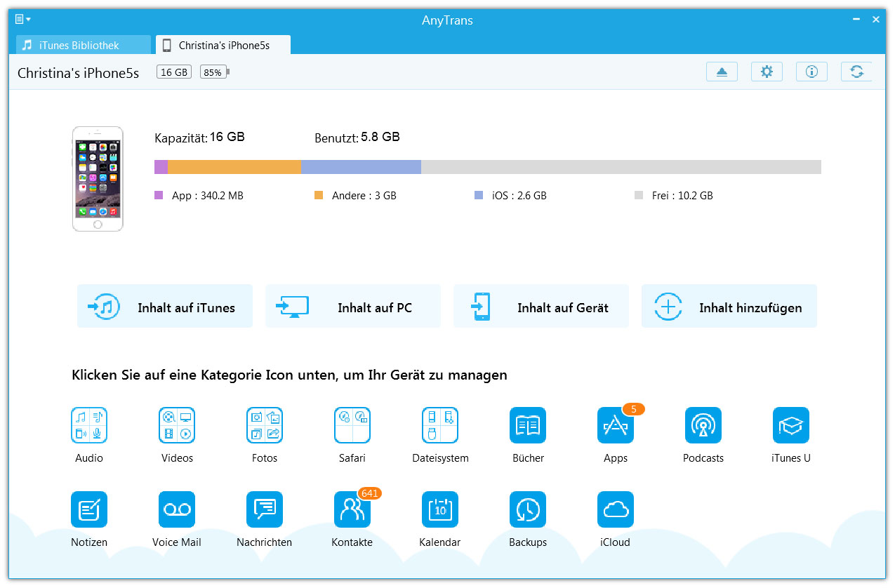The image size is (895, 588).
Task: Open the Audio category icon
Action: 89,425
